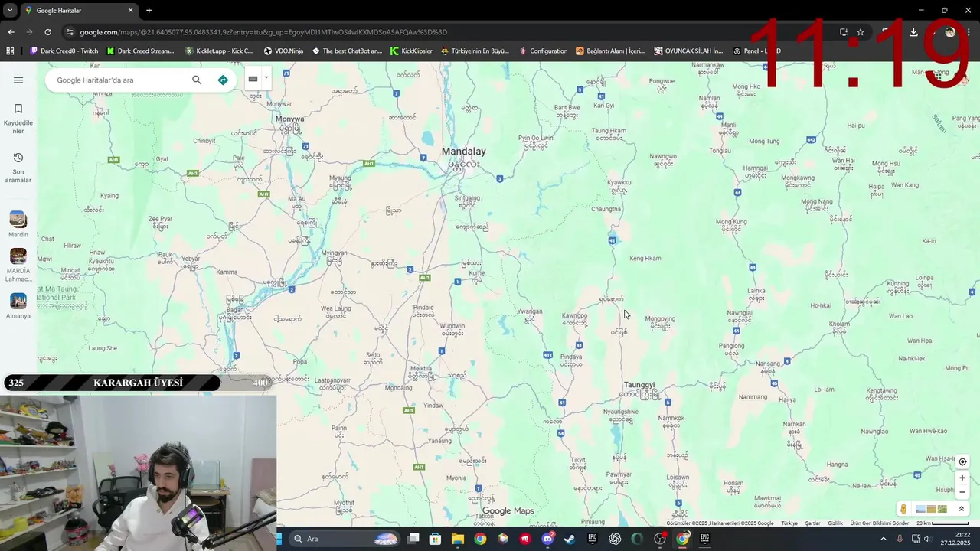
Task: Open Chrome downloads icon
Action: coord(913,32)
